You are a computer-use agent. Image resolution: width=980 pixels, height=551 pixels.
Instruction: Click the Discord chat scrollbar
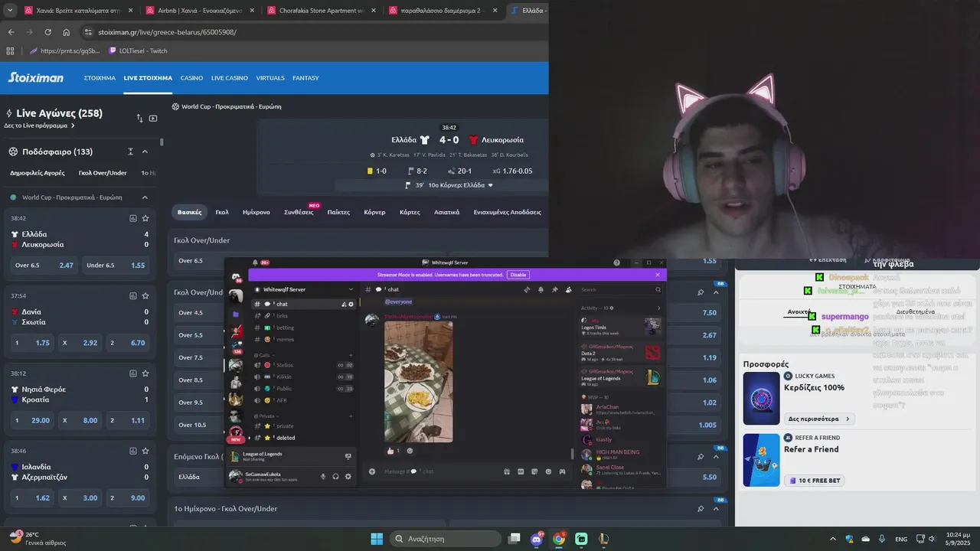point(573,454)
